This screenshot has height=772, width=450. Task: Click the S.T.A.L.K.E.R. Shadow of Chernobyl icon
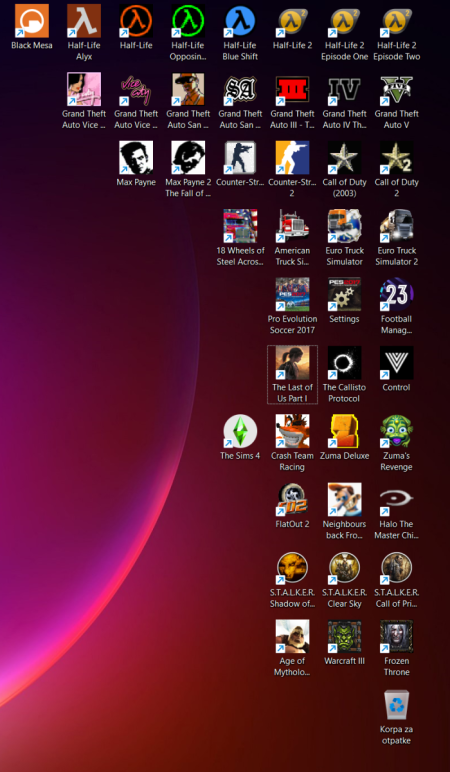coord(292,568)
